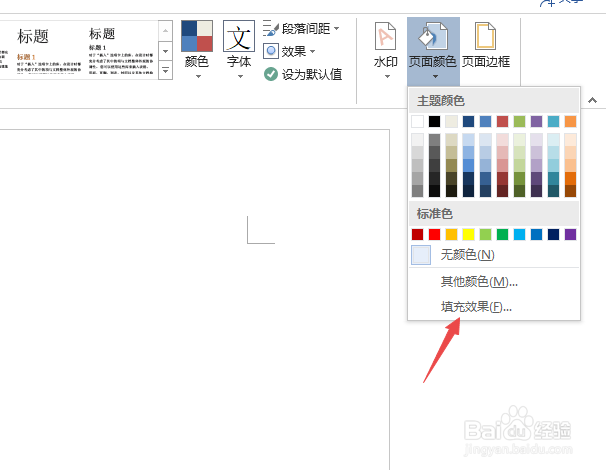Pick the gold orange standard color
The height and width of the screenshot is (470, 606).
tap(451, 234)
